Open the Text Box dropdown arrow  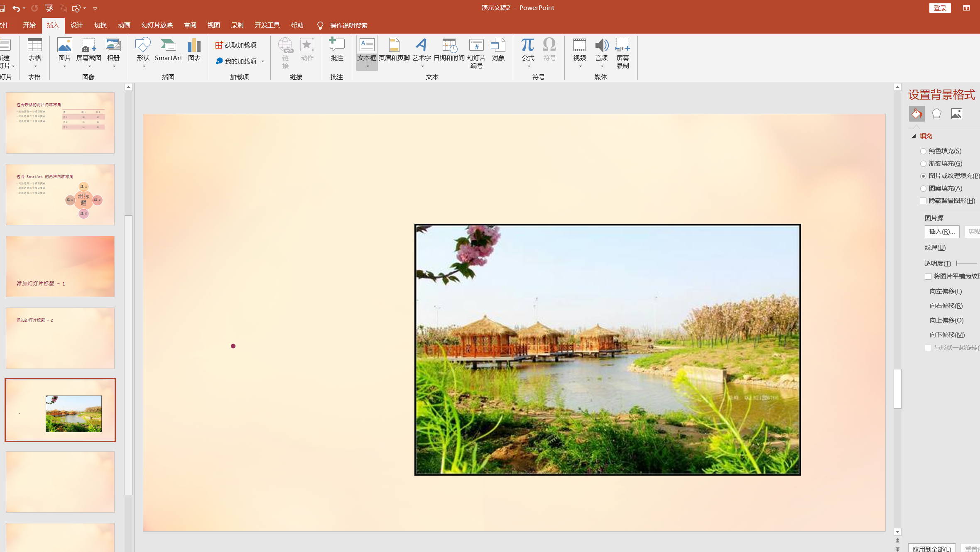367,66
